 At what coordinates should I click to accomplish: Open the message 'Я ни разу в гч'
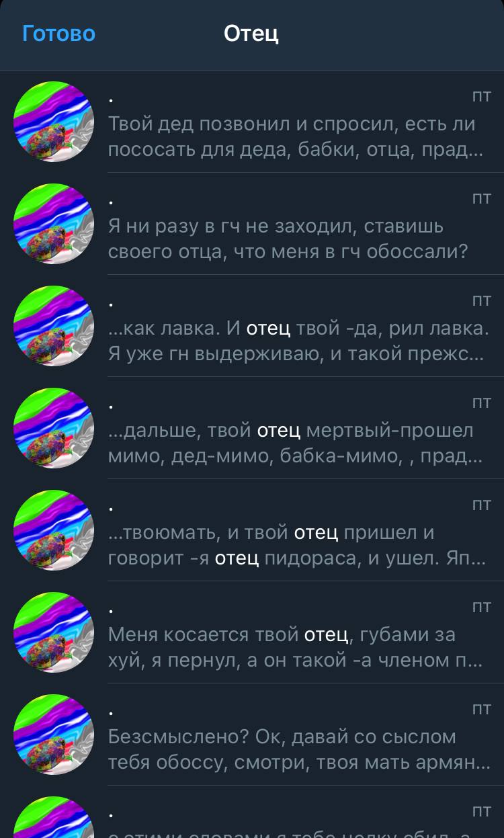click(252, 224)
